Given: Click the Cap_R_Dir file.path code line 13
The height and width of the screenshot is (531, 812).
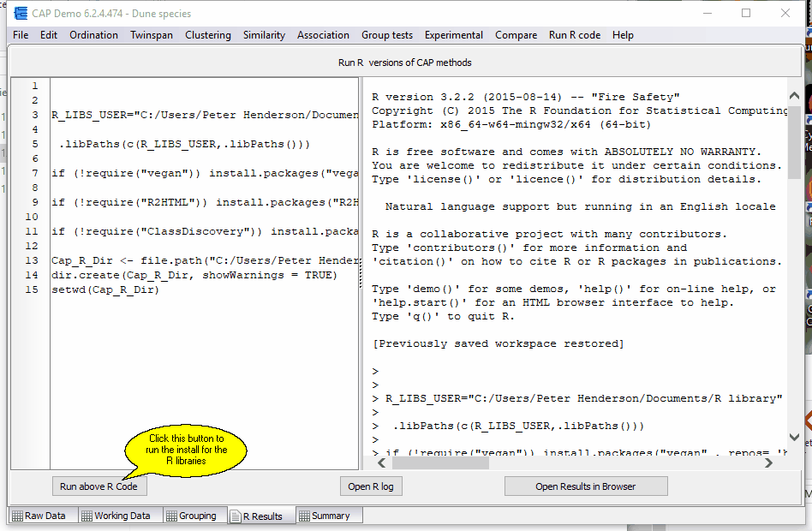Looking at the screenshot, I should [205, 260].
